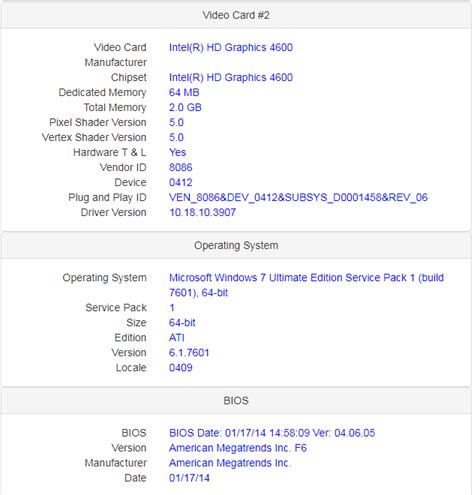Select the BIOS Date 01/17/14 14:58:09 line
The height and width of the screenshot is (495, 474).
pos(272,433)
